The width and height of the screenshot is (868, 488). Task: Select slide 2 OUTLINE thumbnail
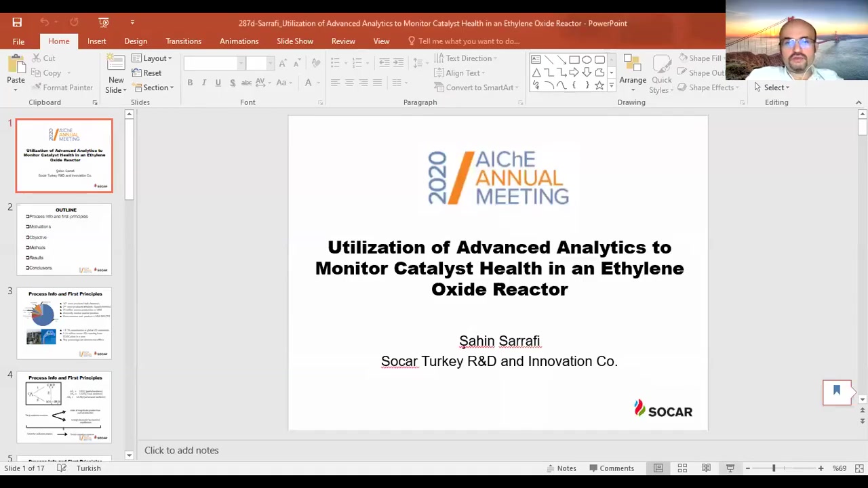tap(64, 239)
